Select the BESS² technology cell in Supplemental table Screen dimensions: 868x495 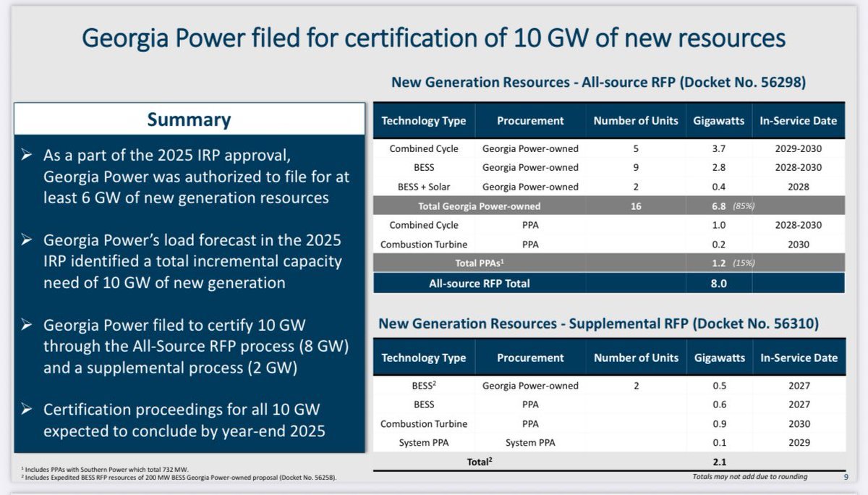point(424,386)
